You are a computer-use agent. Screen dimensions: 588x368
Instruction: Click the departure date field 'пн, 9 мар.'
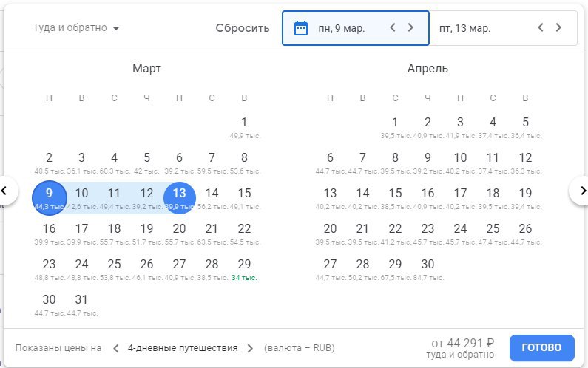[x=342, y=28]
